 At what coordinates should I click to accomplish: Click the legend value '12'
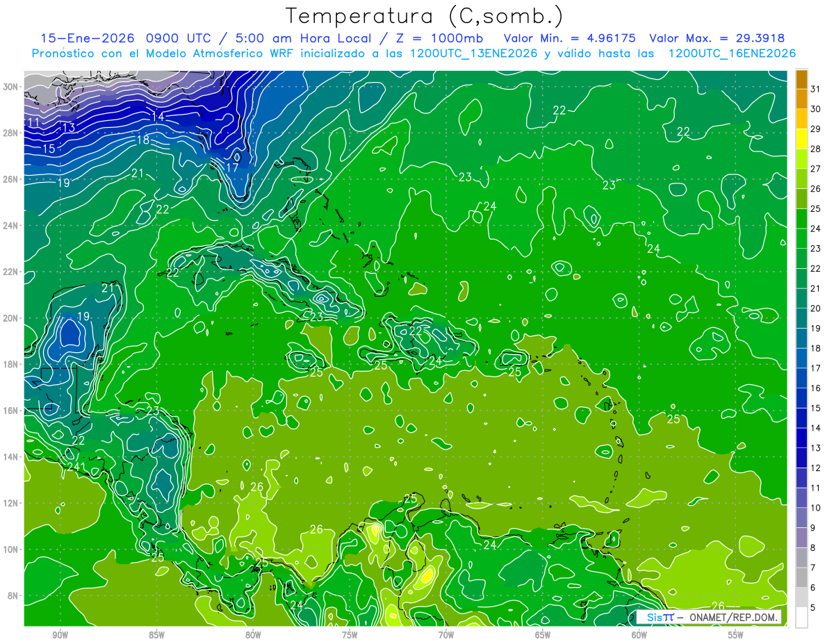coord(815,468)
